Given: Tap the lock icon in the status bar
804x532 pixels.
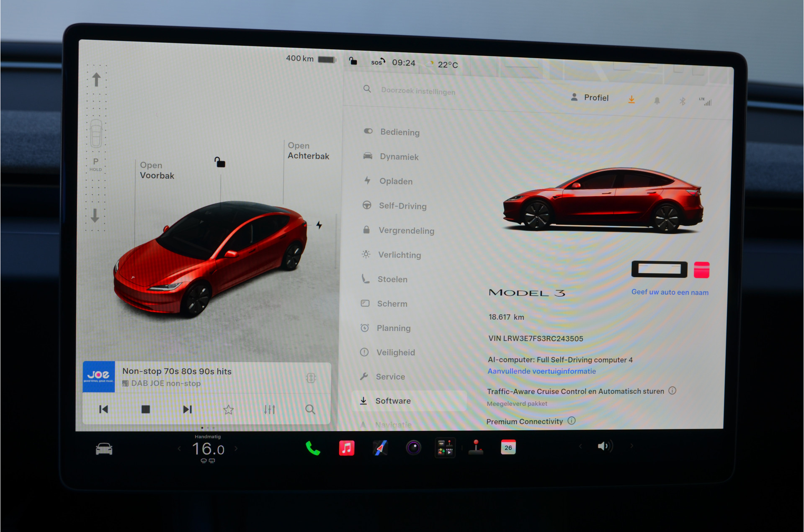Looking at the screenshot, I should pyautogui.click(x=353, y=61).
